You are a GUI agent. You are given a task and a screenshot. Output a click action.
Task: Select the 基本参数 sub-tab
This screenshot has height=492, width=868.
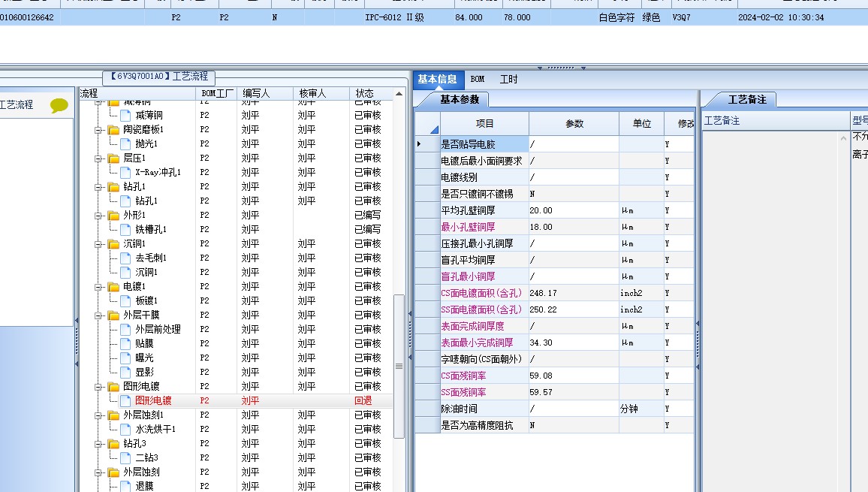pos(460,100)
